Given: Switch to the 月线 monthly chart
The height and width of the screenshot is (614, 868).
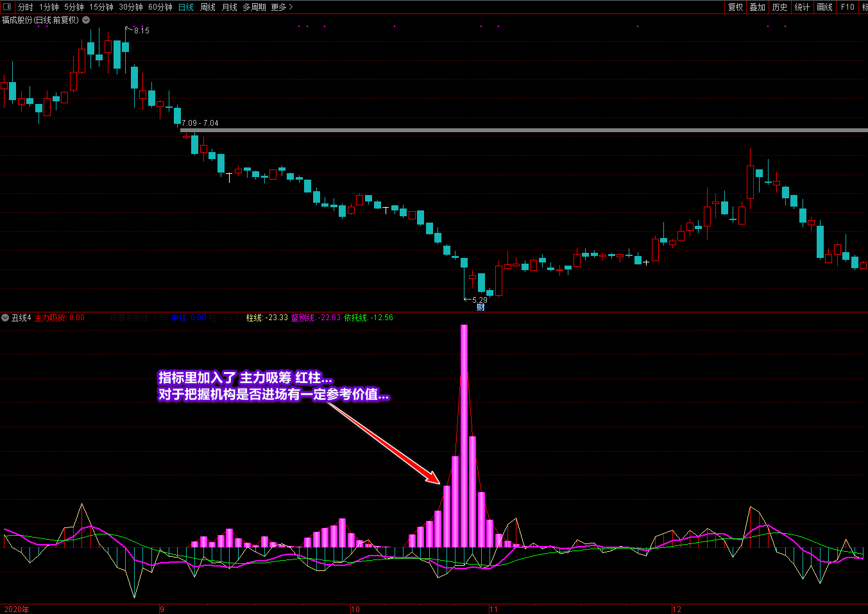Looking at the screenshot, I should (x=229, y=7).
